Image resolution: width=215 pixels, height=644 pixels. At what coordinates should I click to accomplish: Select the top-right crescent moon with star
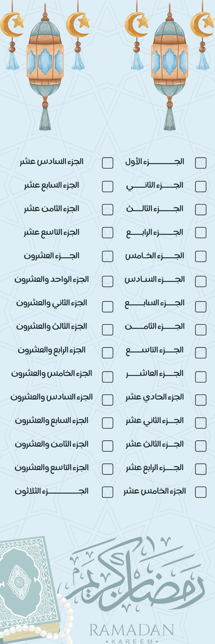point(202,36)
